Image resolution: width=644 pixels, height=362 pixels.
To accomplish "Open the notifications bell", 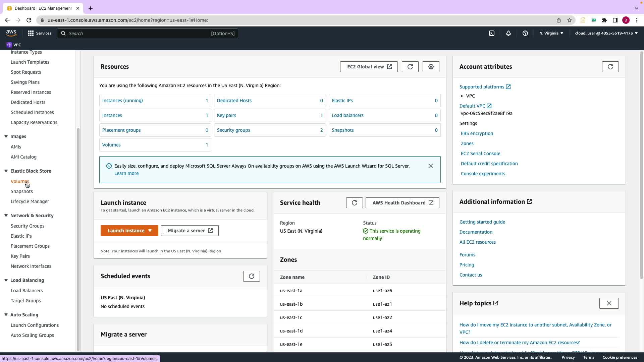I will (508, 33).
